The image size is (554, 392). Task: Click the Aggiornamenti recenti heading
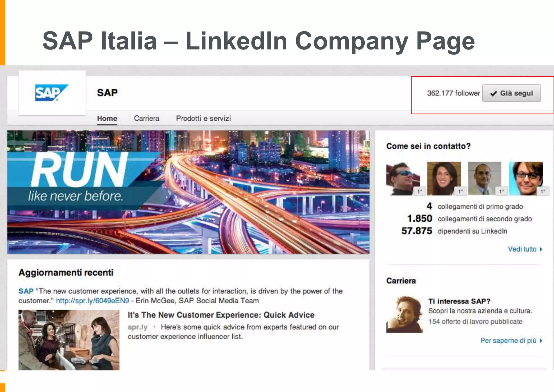click(x=66, y=272)
